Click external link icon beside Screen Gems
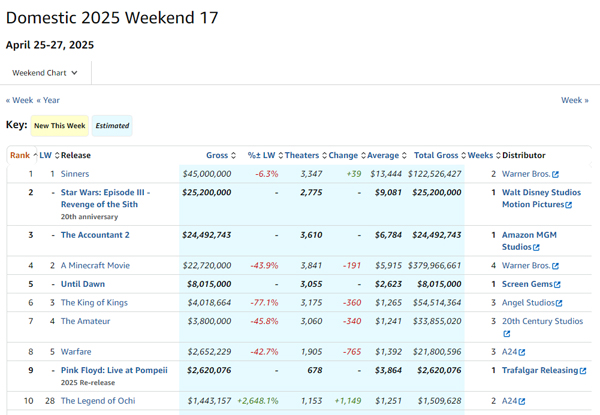 [x=557, y=285]
